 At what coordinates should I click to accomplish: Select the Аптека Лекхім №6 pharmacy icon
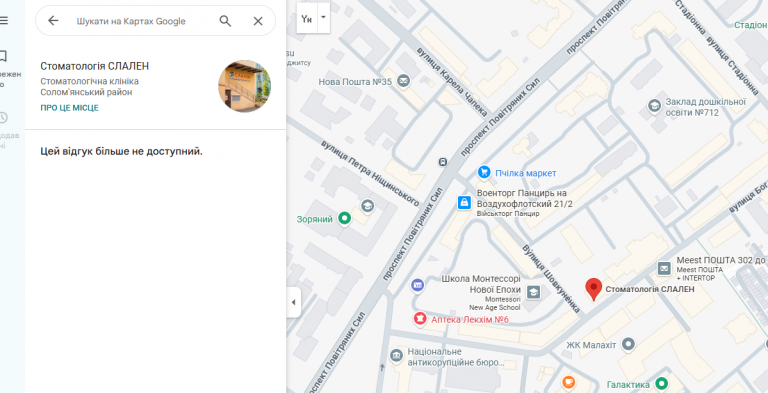419,319
